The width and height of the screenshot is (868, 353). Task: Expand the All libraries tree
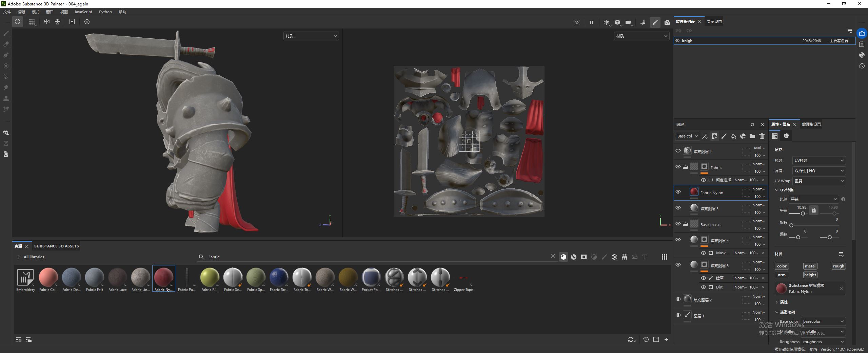tap(19, 257)
